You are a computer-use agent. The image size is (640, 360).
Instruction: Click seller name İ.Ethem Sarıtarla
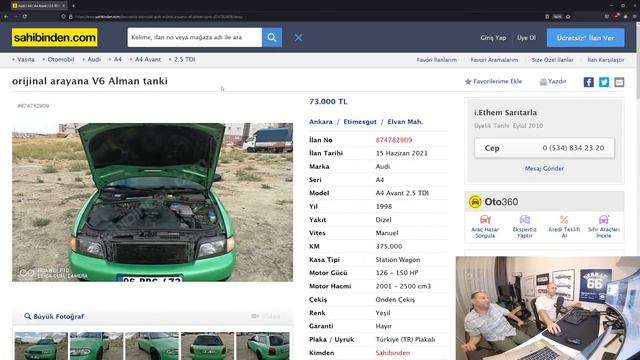[505, 113]
